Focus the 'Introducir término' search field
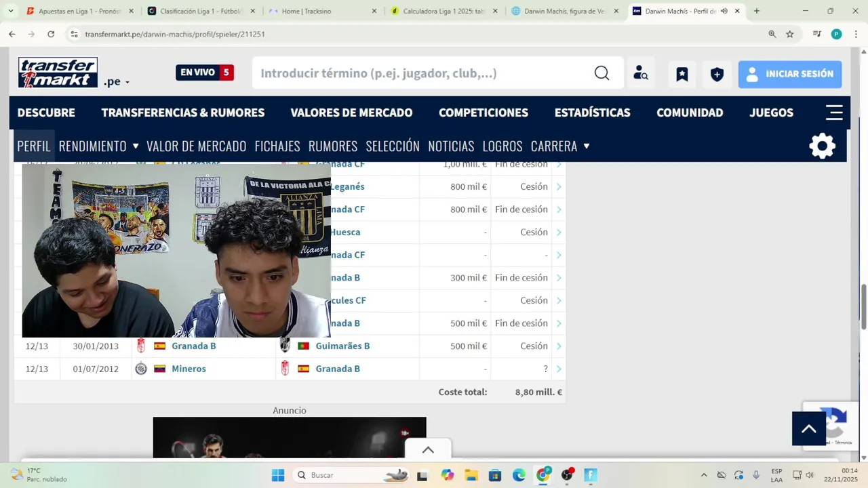 420,73
